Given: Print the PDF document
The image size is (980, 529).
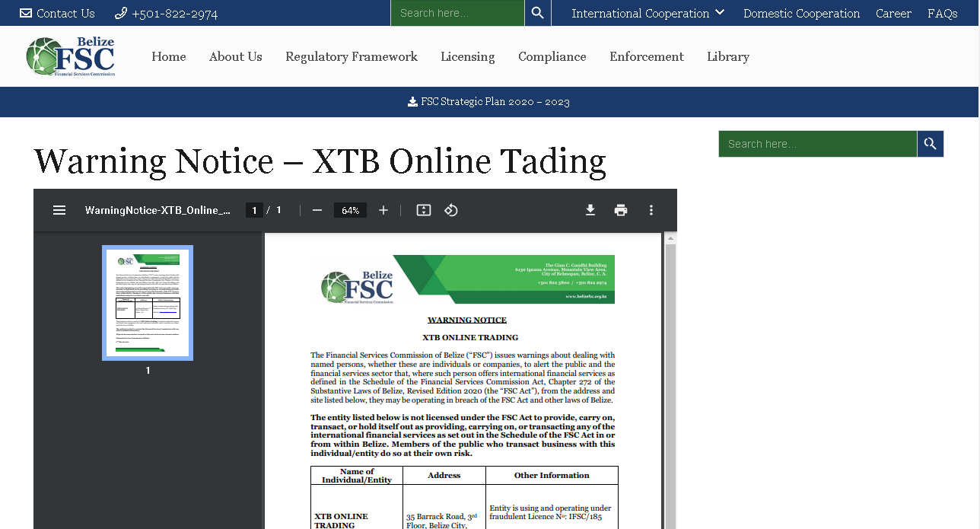Looking at the screenshot, I should pos(621,210).
